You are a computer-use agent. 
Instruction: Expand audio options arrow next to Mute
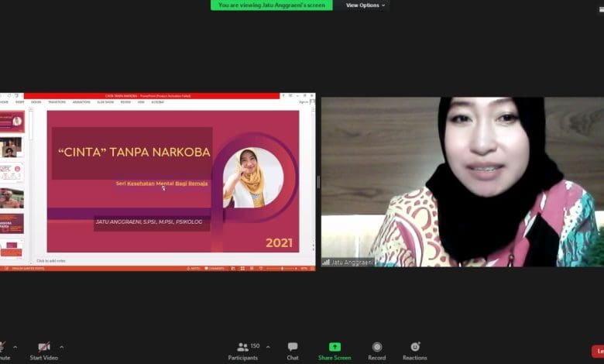coord(15,348)
